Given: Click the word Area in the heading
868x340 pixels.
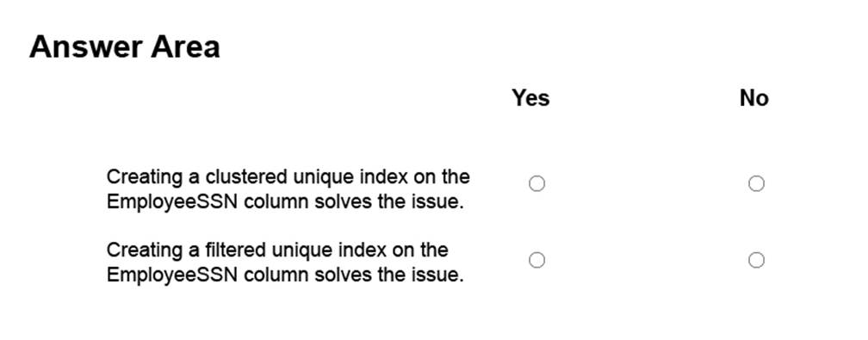Looking at the screenshot, I should (185, 47).
